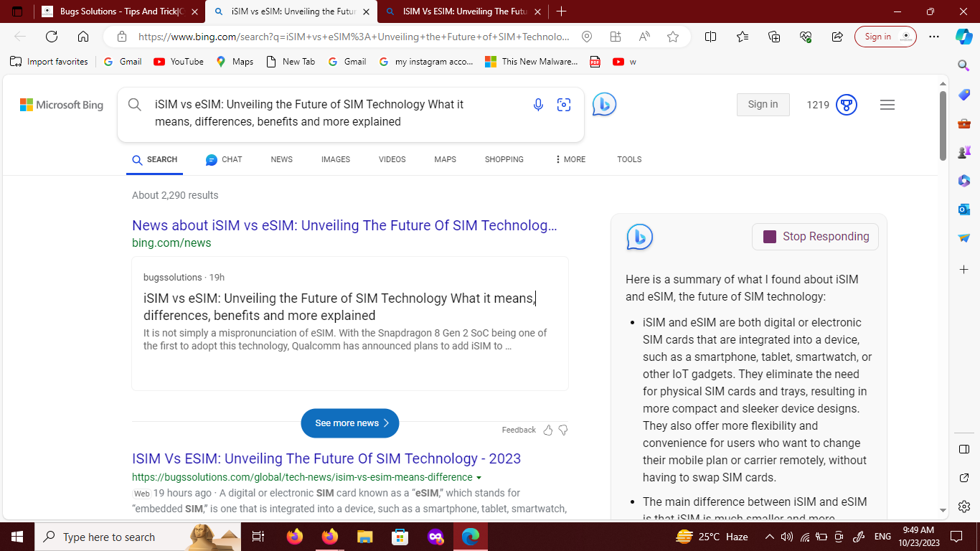This screenshot has height=551, width=980.
Task: Open the MAPS results tab
Action: pyautogui.click(x=445, y=159)
